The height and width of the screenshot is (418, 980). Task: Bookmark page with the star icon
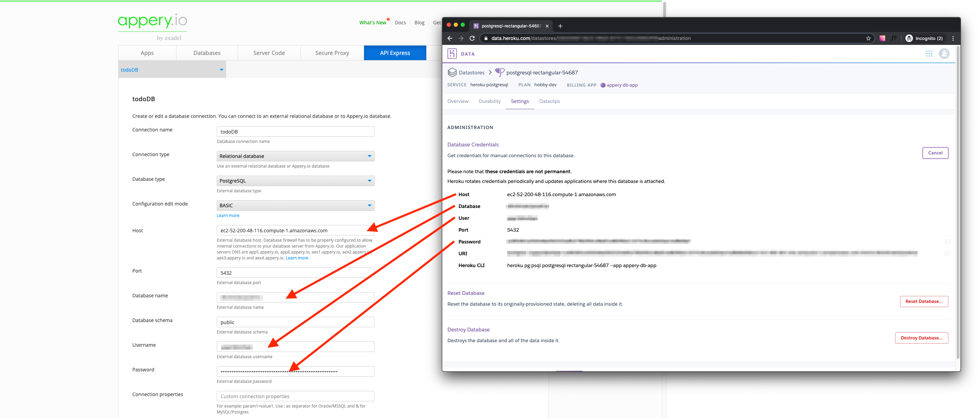868,39
